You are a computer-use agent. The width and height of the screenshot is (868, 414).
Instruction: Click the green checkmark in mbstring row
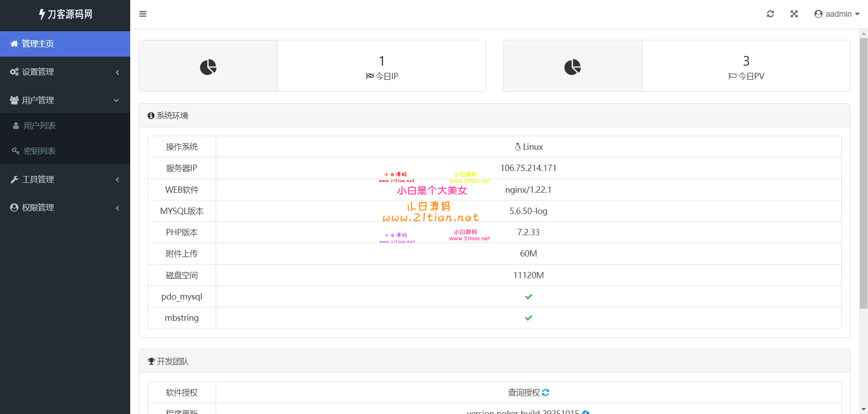(x=528, y=318)
